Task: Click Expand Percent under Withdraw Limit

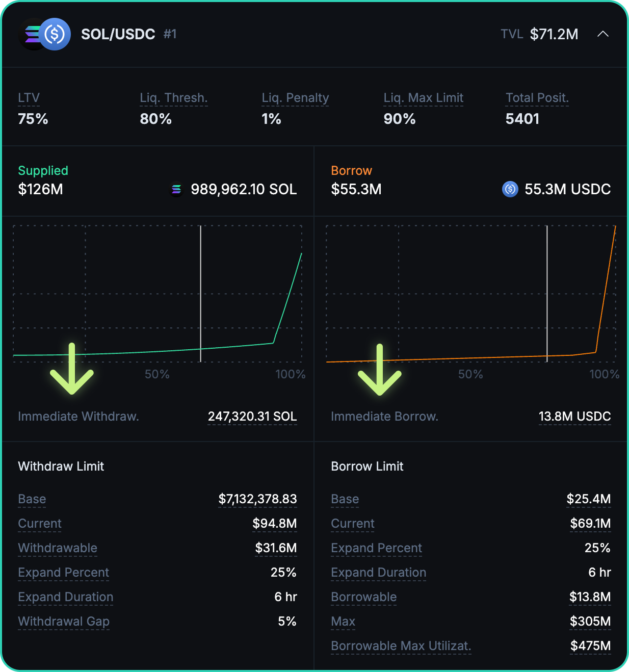Action: 63,573
